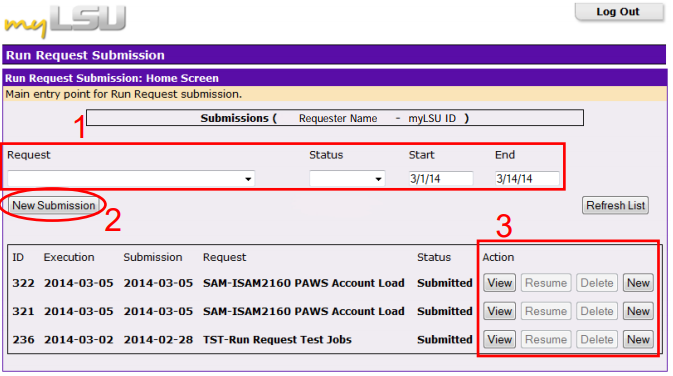Click Delete for submission 322
This screenshot has width=673, height=376.
pyautogui.click(x=597, y=283)
